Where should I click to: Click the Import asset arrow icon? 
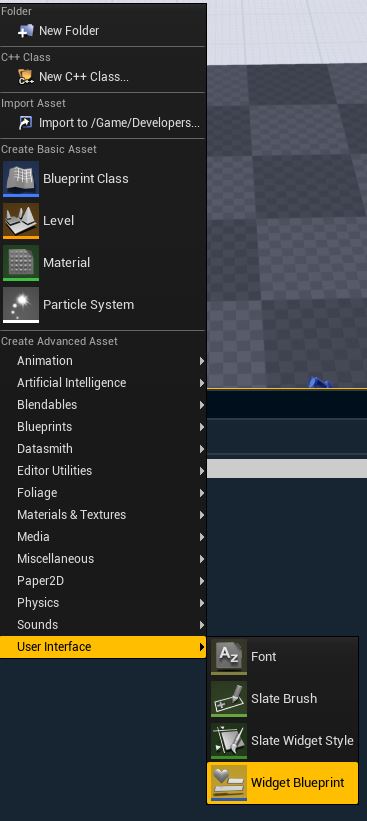click(x=25, y=123)
